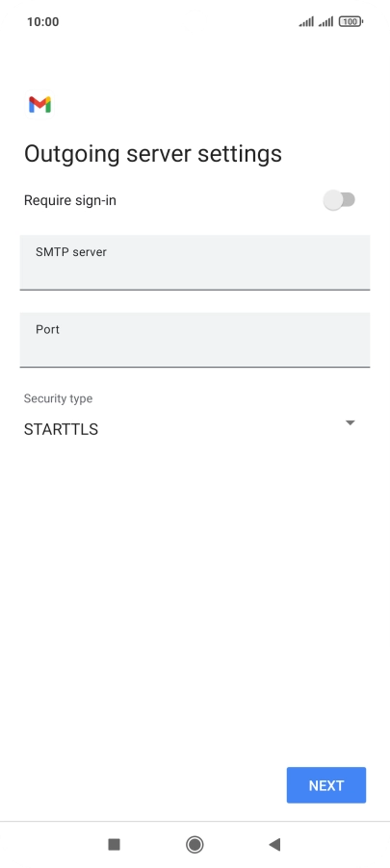Open recent apps with the square icon

click(115, 844)
